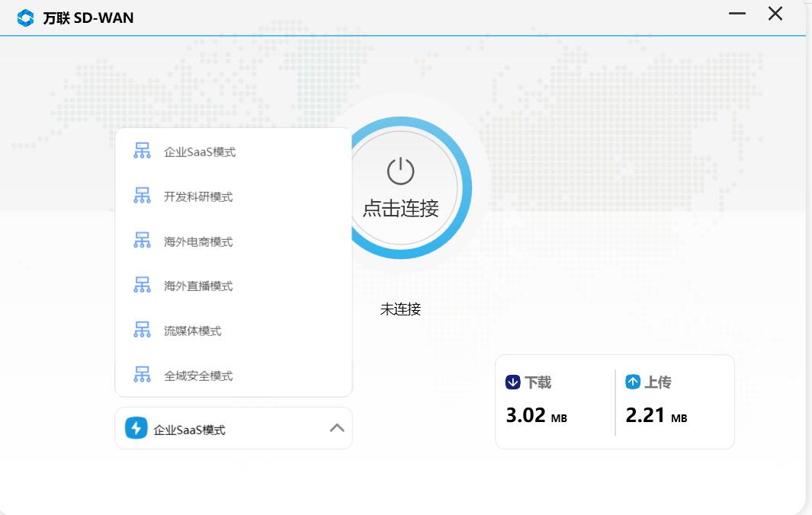Click the network icon beside 全域安全模式
This screenshot has height=515, width=812.
tap(142, 375)
